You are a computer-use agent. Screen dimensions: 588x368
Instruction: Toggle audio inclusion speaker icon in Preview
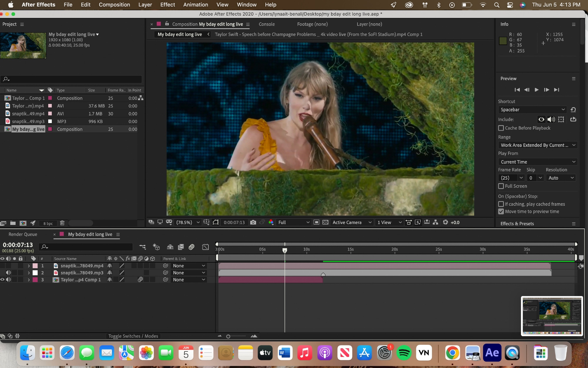click(551, 119)
